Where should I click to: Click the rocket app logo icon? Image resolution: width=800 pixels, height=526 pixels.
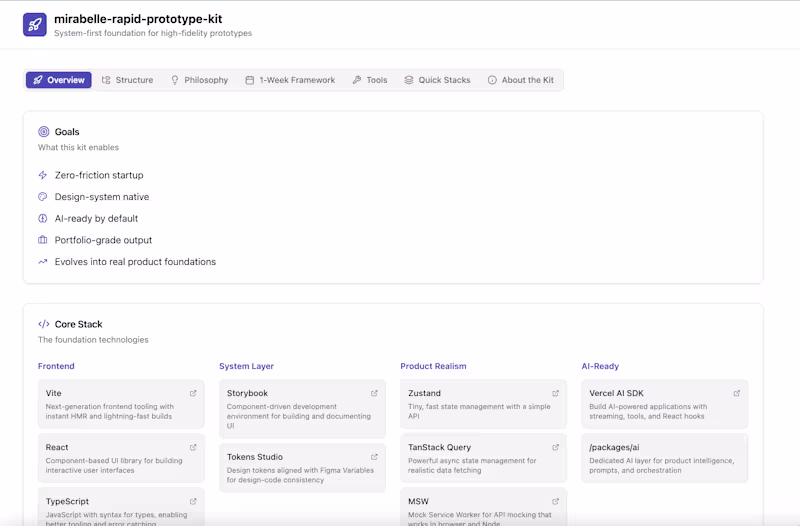coord(35,25)
